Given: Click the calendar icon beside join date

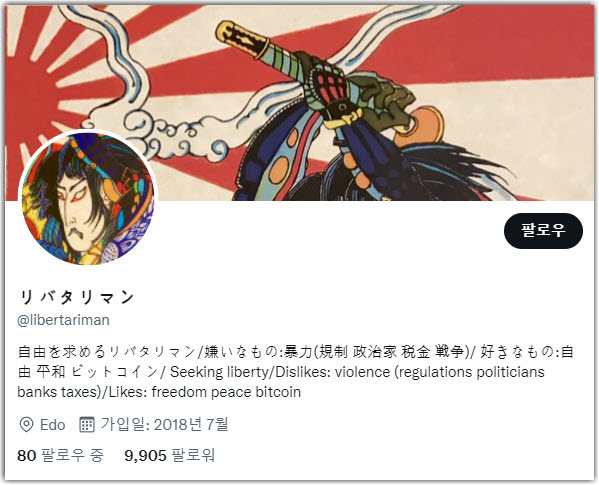Looking at the screenshot, I should (x=87, y=425).
